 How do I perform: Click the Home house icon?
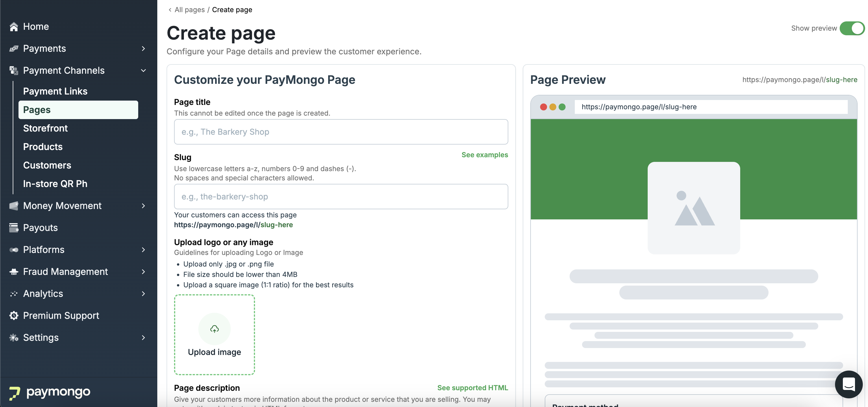pyautogui.click(x=14, y=27)
